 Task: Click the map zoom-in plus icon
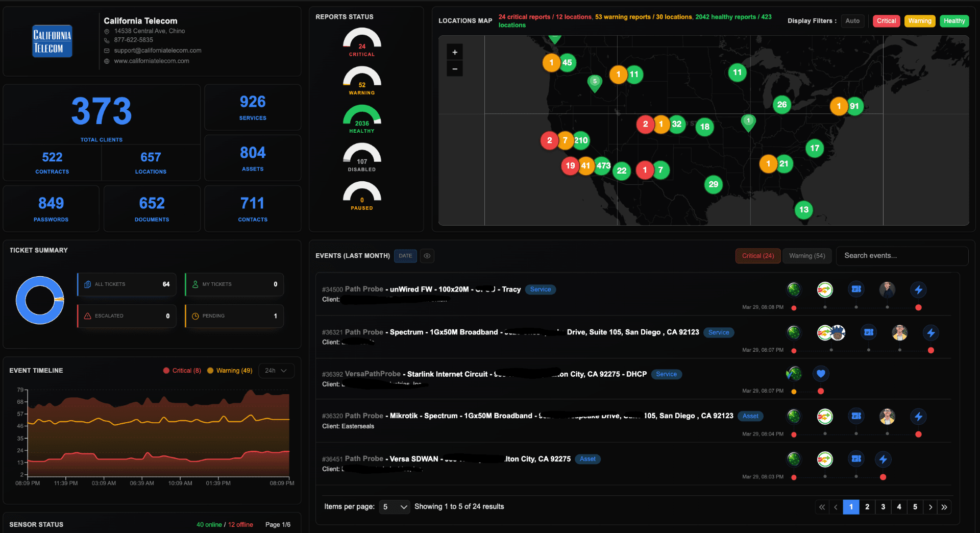(454, 52)
